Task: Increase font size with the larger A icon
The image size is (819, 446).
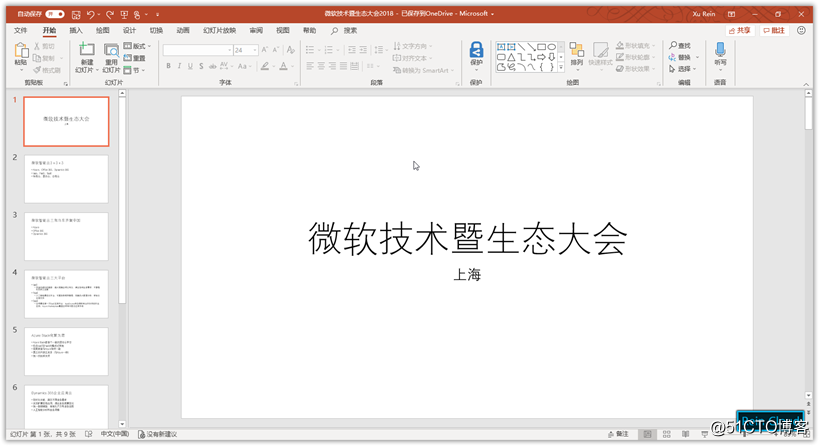Action: tap(264, 50)
